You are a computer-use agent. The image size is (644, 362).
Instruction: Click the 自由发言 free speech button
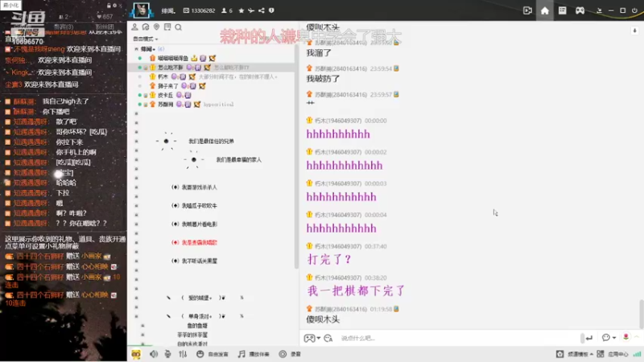(213, 354)
